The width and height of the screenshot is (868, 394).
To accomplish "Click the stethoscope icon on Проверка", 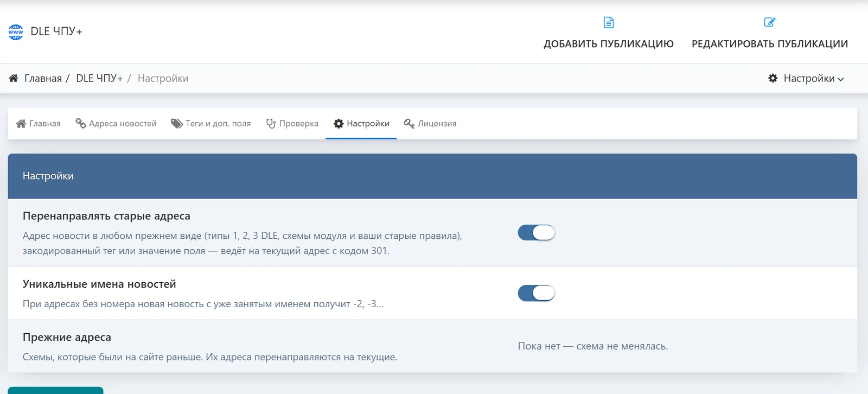I will tap(271, 124).
